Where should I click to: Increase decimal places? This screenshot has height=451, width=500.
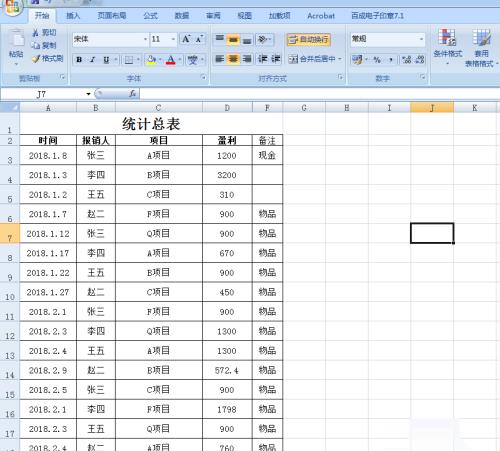coord(406,60)
